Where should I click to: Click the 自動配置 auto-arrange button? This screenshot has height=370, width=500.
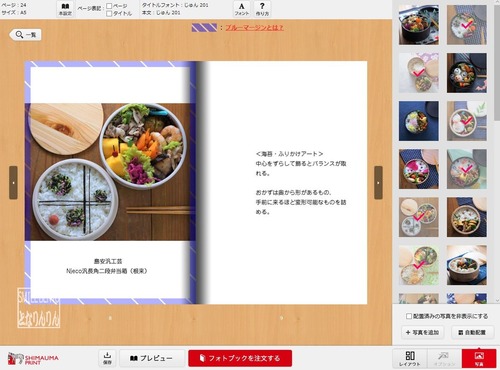[x=472, y=332]
